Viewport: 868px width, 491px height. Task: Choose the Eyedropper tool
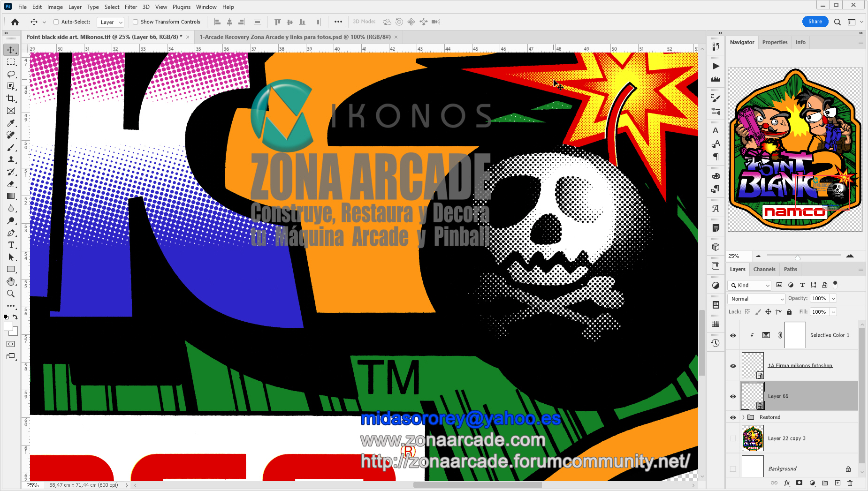tap(11, 123)
